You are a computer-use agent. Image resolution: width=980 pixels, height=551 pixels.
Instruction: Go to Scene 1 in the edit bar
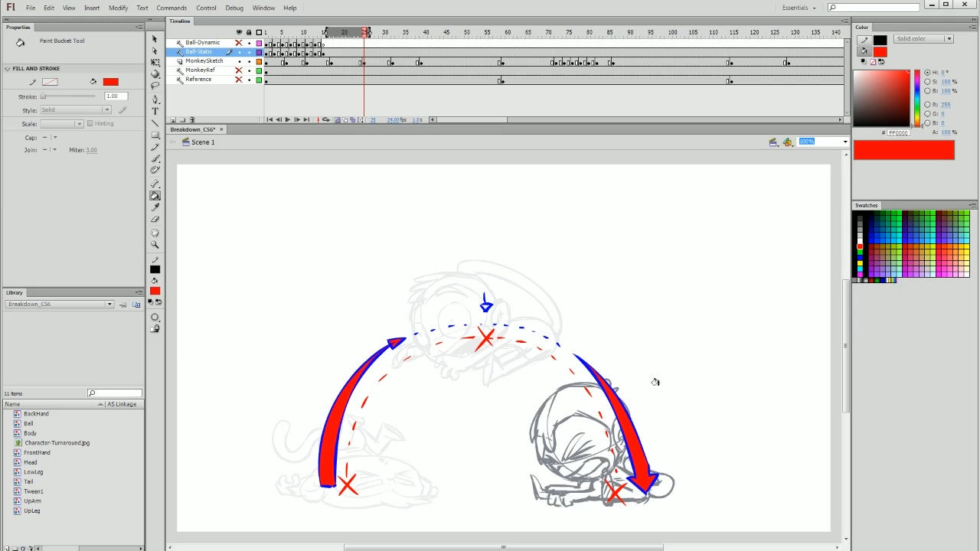(x=202, y=142)
